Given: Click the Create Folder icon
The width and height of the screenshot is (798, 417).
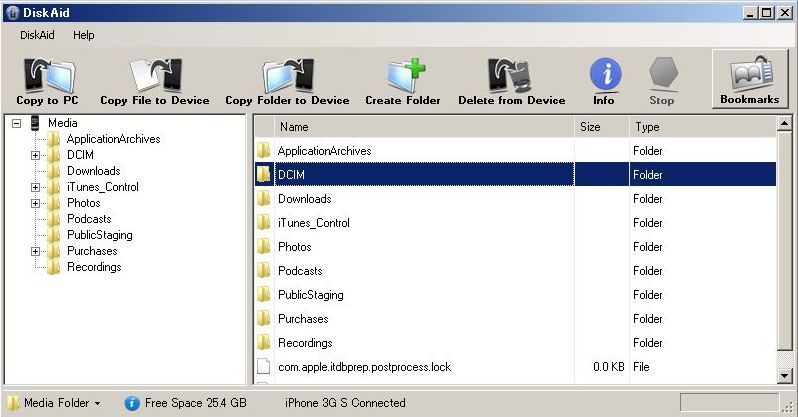Looking at the screenshot, I should (405, 75).
